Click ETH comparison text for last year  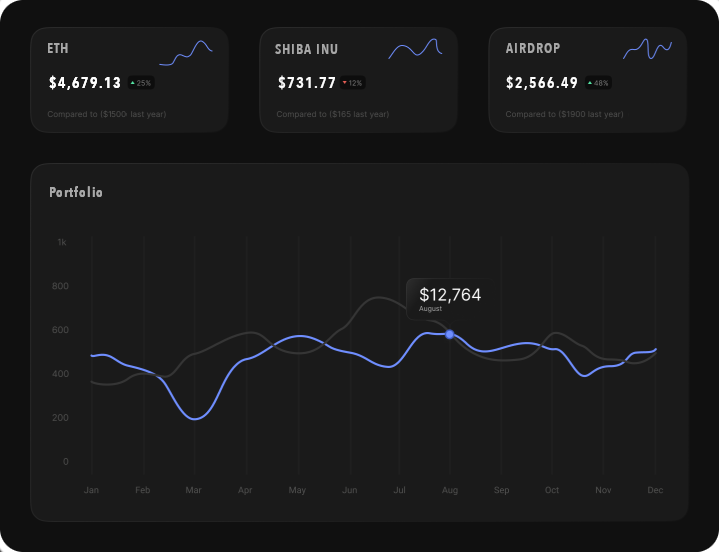(106, 114)
